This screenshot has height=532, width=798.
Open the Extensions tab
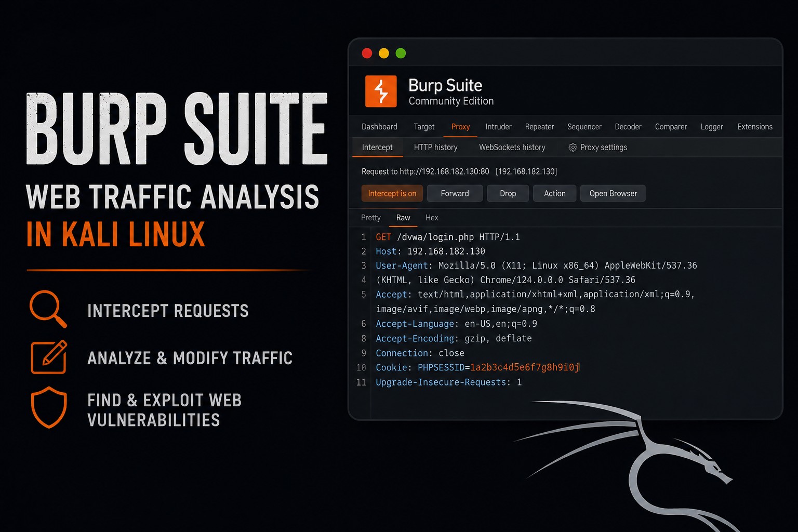[755, 127]
